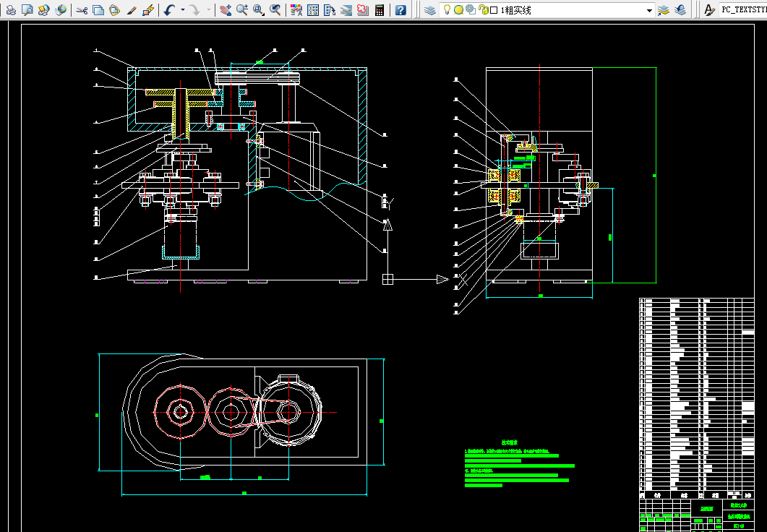
Task: Open the undo history dropdown arrow
Action: coord(182,10)
